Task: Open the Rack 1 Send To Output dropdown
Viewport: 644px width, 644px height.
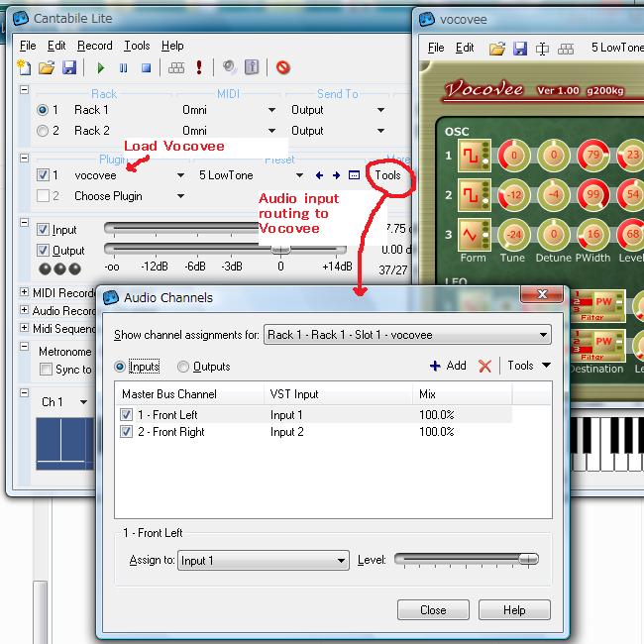Action: (380, 110)
